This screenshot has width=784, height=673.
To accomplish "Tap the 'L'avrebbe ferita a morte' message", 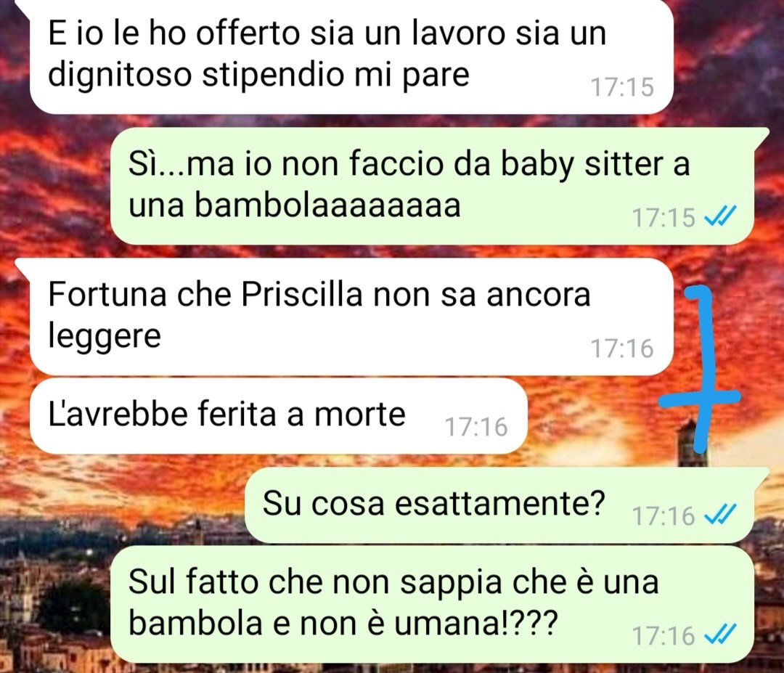I will click(279, 416).
